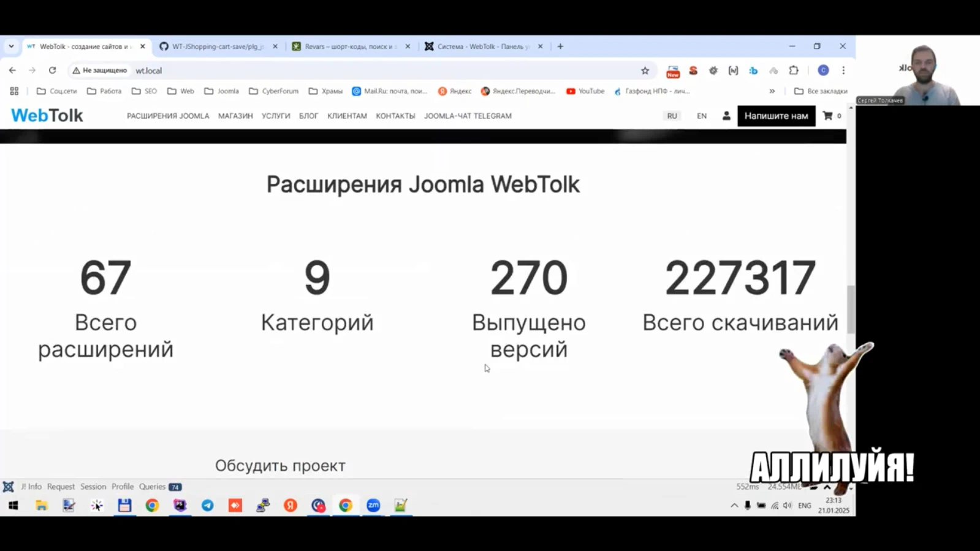Image resolution: width=980 pixels, height=551 pixels.
Task: Reload the page
Action: 52,70
